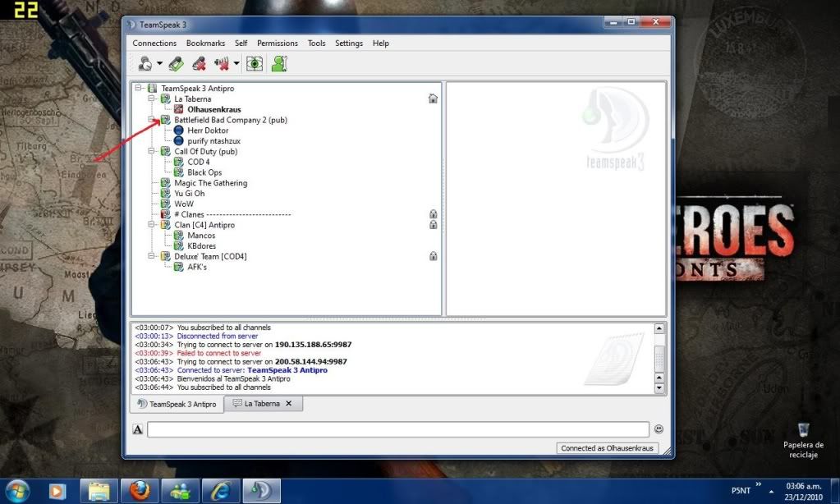The width and height of the screenshot is (840, 504).
Task: Collapse the TeamSpeak 3 Antipro server tree
Action: click(138, 88)
